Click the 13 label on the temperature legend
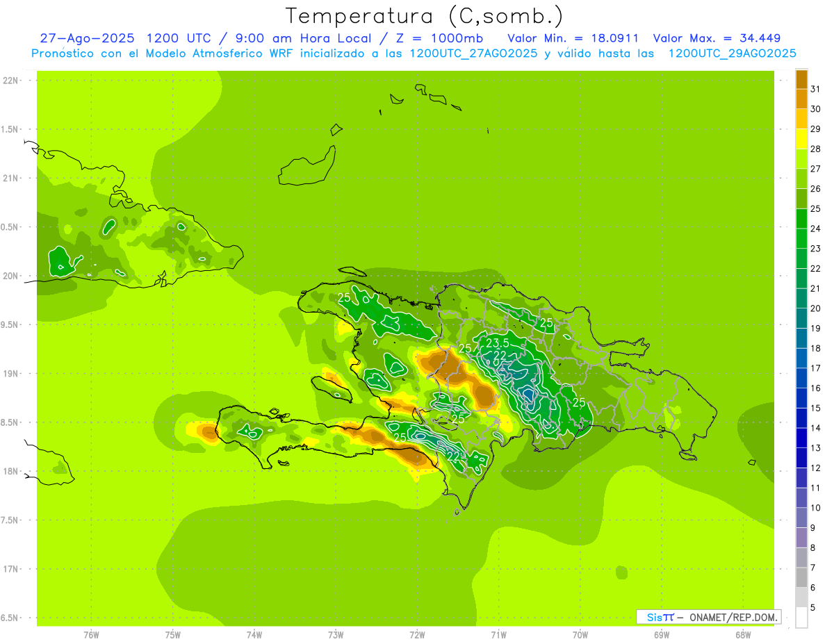This screenshot has height=644, width=834. point(815,448)
